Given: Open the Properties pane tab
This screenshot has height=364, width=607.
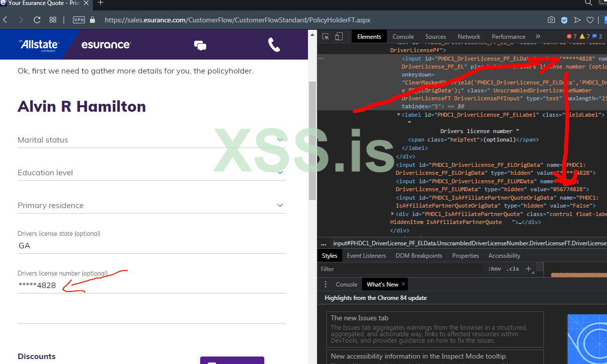Looking at the screenshot, I should [x=465, y=256].
